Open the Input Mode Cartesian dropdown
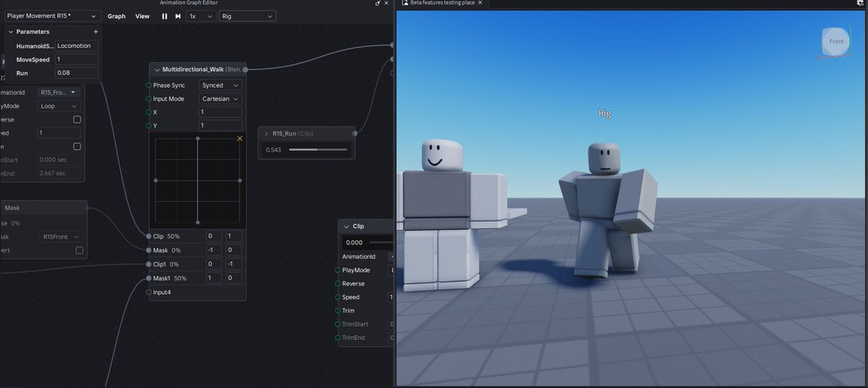The width and height of the screenshot is (868, 388). click(221, 99)
